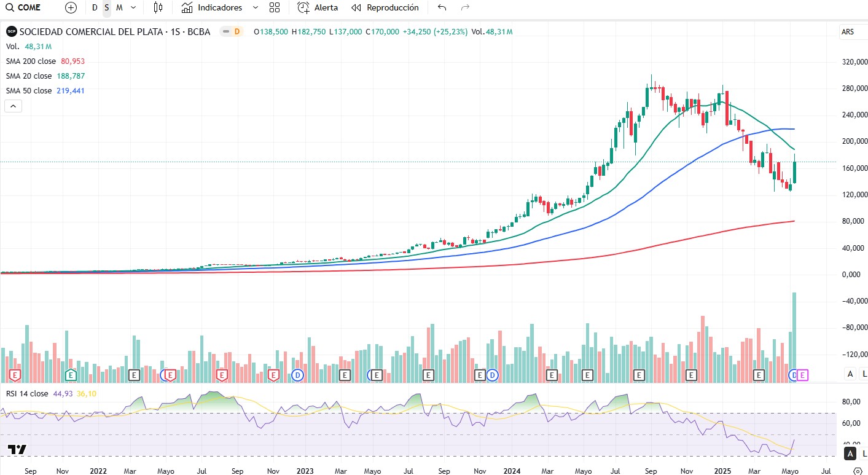Collapse the indicator legend chevron
Viewport: 868px width, 475px height.
(x=13, y=106)
